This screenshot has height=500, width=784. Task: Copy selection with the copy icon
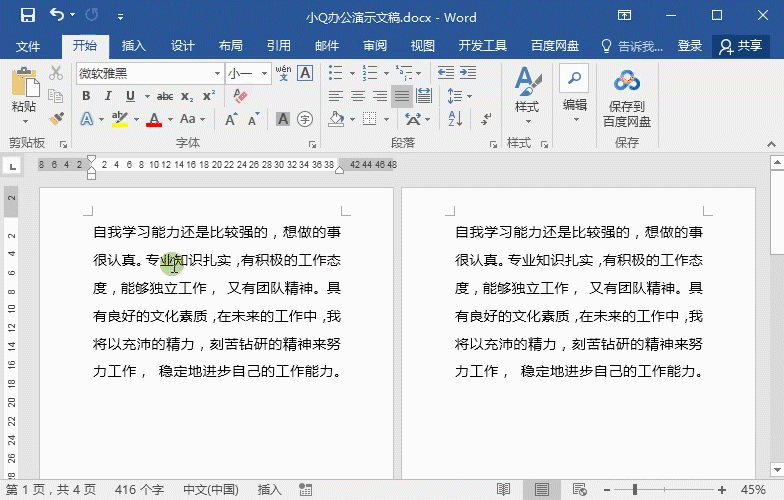(56, 96)
